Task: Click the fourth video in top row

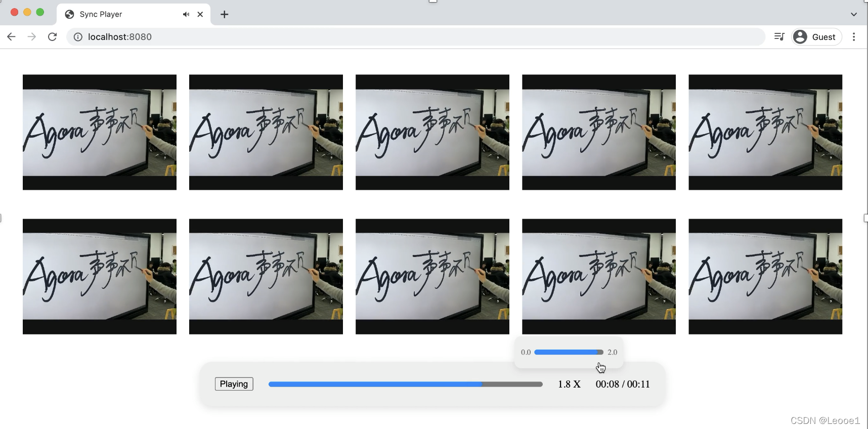Action: [x=599, y=132]
